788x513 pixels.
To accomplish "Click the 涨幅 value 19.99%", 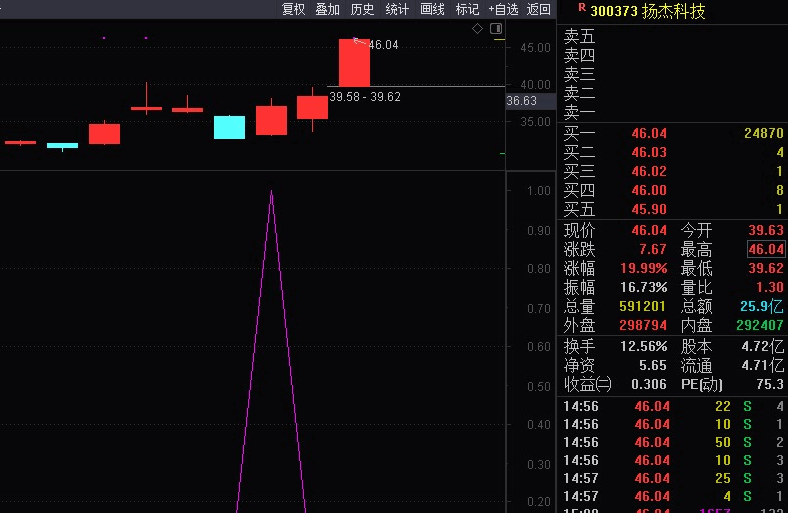I will pos(644,268).
